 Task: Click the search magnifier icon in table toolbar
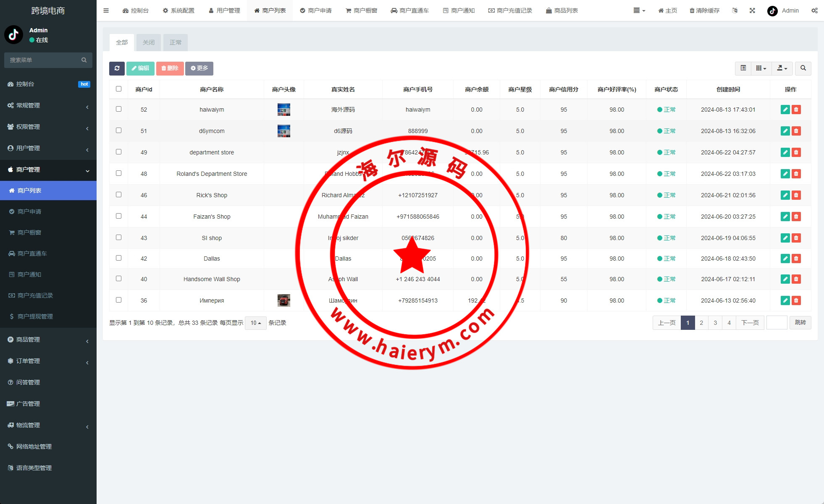803,68
